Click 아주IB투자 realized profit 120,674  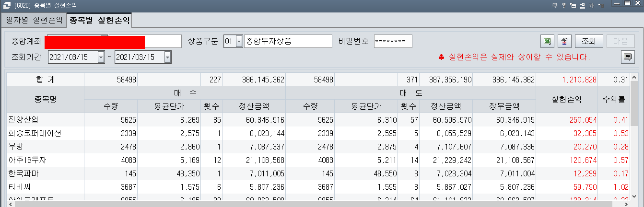pos(583,160)
